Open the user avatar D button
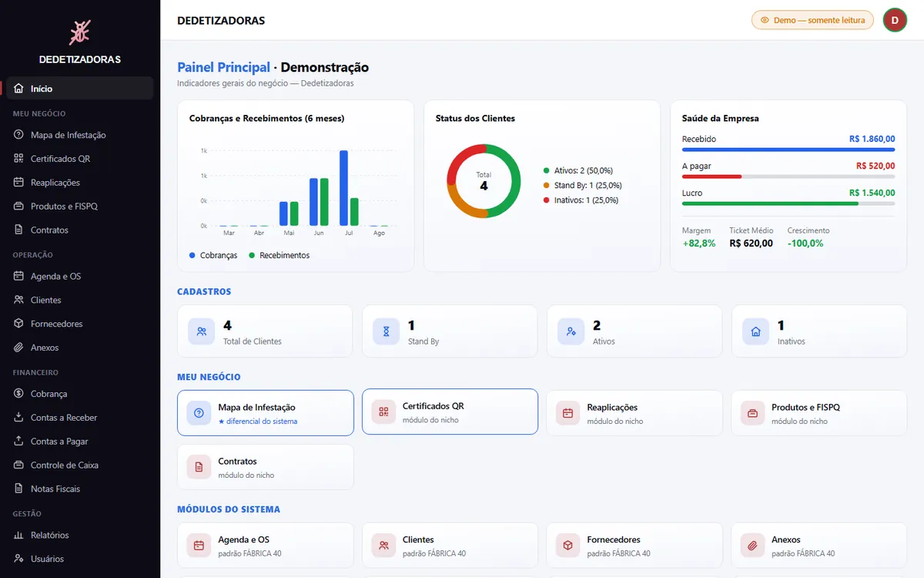 click(x=895, y=20)
